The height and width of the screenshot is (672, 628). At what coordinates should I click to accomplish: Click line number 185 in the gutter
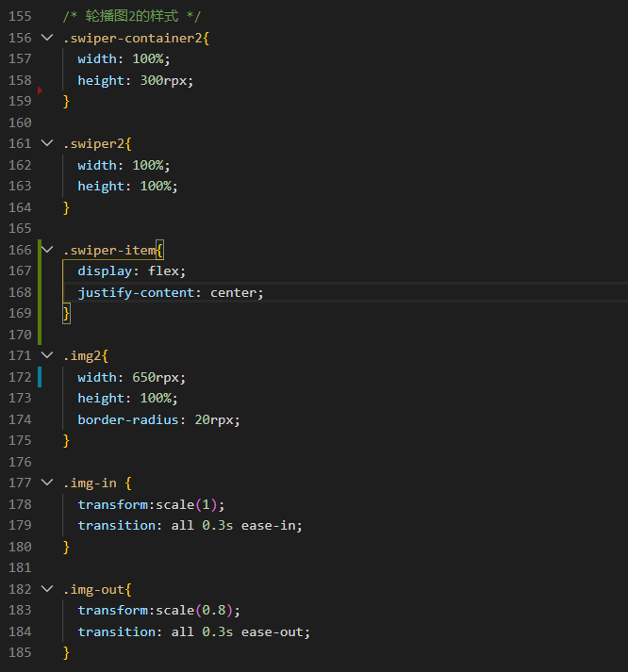click(20, 653)
